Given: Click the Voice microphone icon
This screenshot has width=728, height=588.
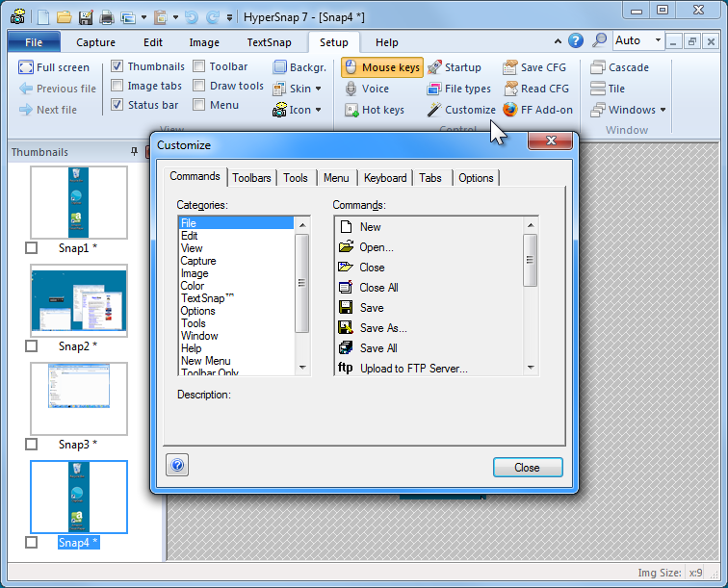Looking at the screenshot, I should click(351, 89).
